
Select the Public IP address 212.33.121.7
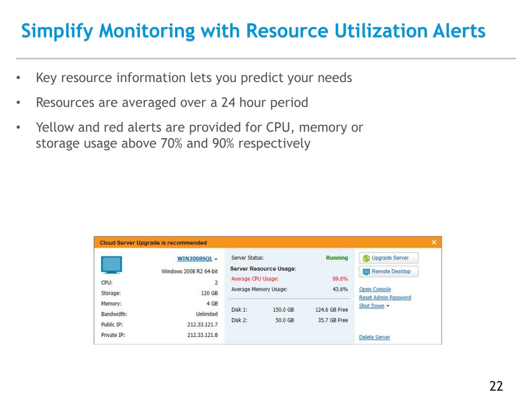(203, 325)
